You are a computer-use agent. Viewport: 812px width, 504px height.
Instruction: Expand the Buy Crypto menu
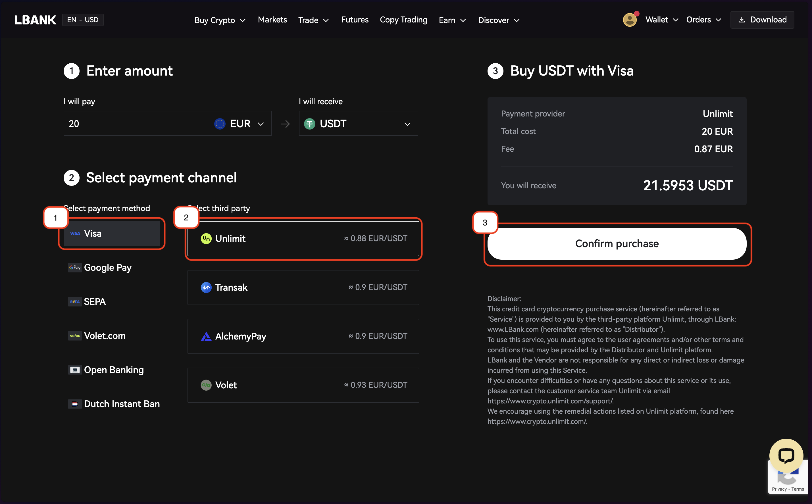[x=220, y=20]
